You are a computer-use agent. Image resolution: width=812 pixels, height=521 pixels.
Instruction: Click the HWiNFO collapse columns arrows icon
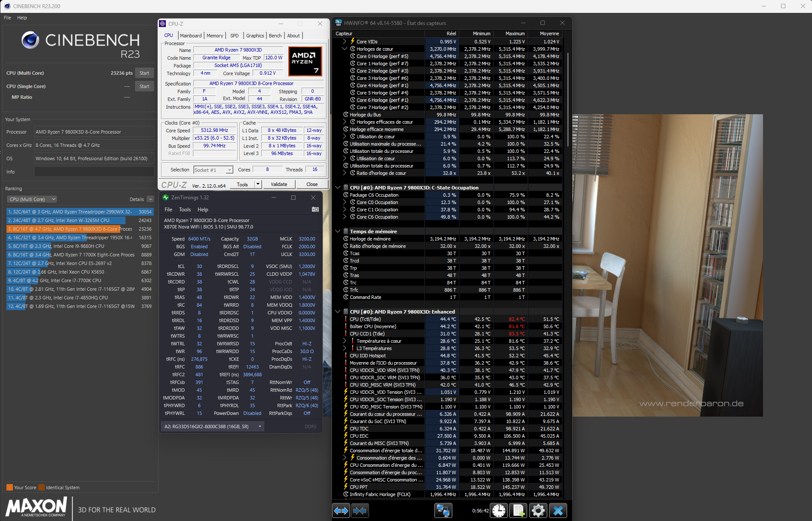point(360,511)
